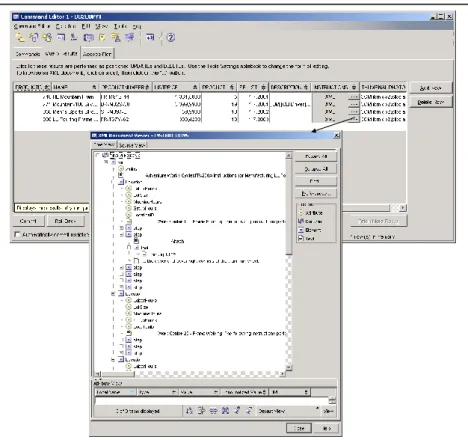Open the Edit menu
This screenshot has width=468, height=440.
point(86,26)
